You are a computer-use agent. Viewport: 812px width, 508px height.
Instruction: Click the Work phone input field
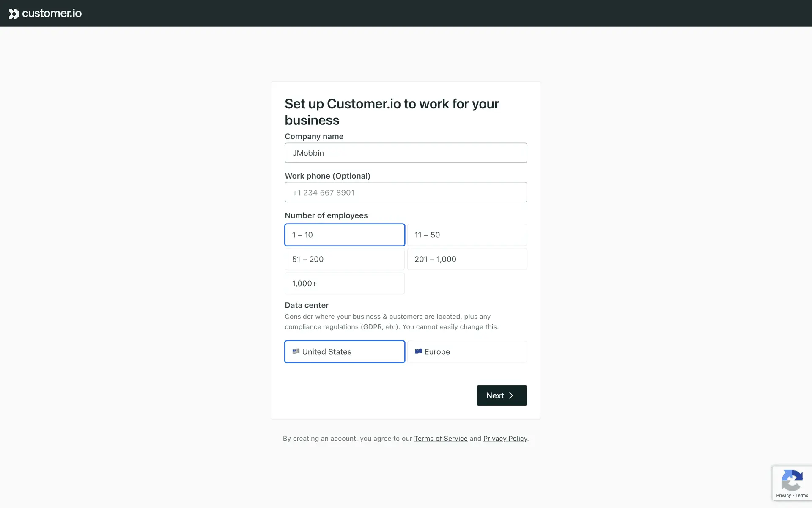click(406, 193)
